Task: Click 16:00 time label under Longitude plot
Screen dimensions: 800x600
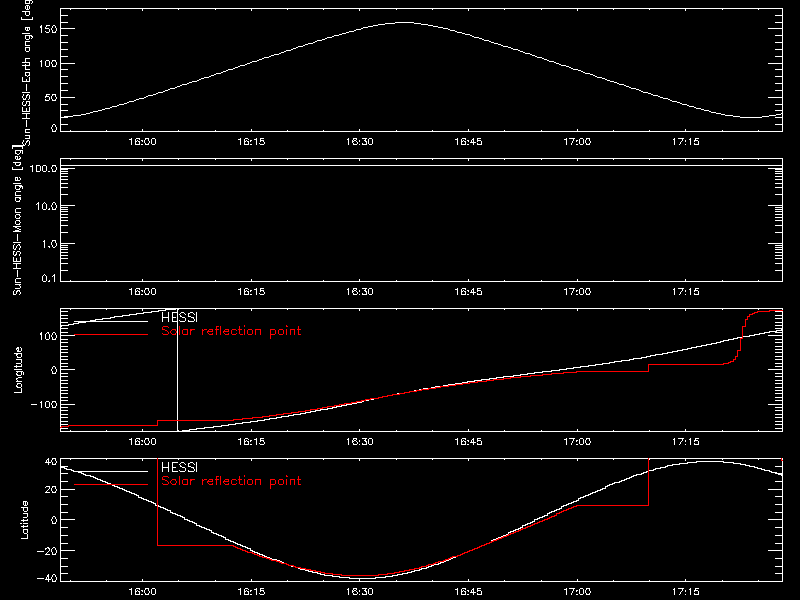Action: pos(142,442)
